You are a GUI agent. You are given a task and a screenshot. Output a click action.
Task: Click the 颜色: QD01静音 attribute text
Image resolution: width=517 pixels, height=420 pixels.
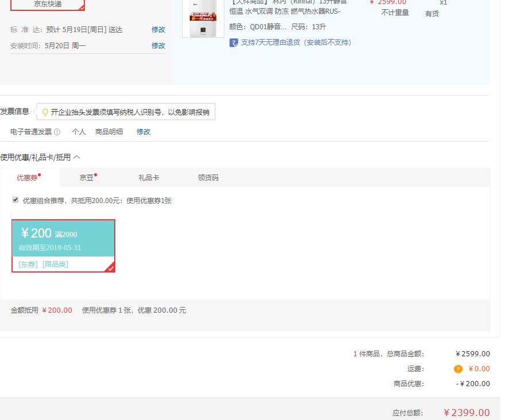(x=258, y=27)
